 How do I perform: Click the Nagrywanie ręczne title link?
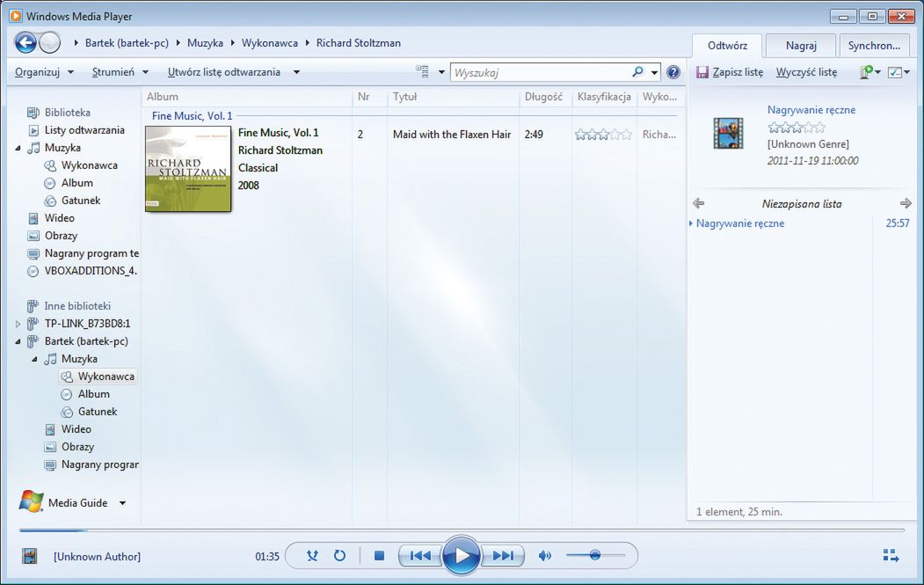click(811, 110)
